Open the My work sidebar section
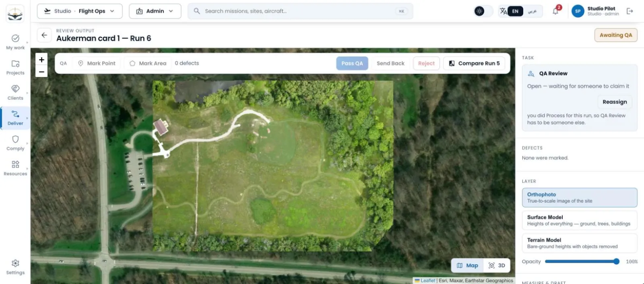Screen dimensions: 644x284 (15, 42)
